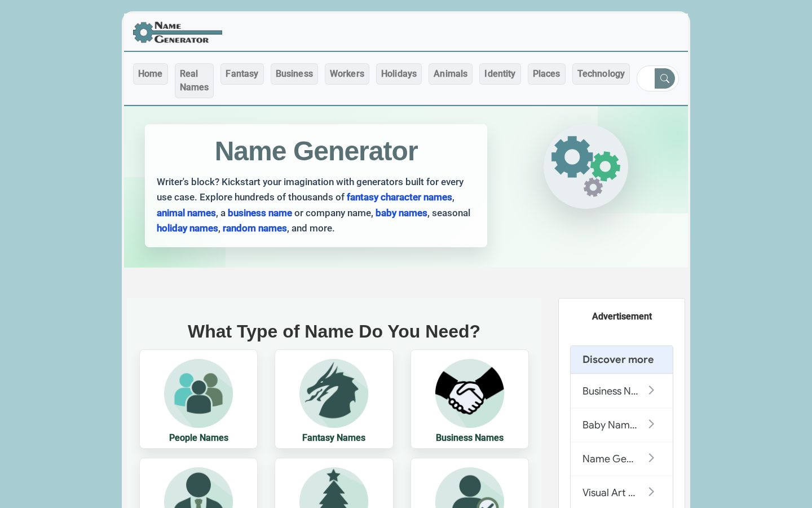The height and width of the screenshot is (508, 812).
Task: Click the Discover more ad header
Action: point(621,360)
